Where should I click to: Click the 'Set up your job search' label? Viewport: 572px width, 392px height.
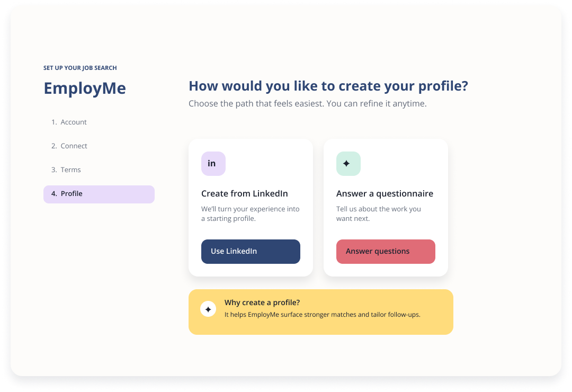pos(80,68)
